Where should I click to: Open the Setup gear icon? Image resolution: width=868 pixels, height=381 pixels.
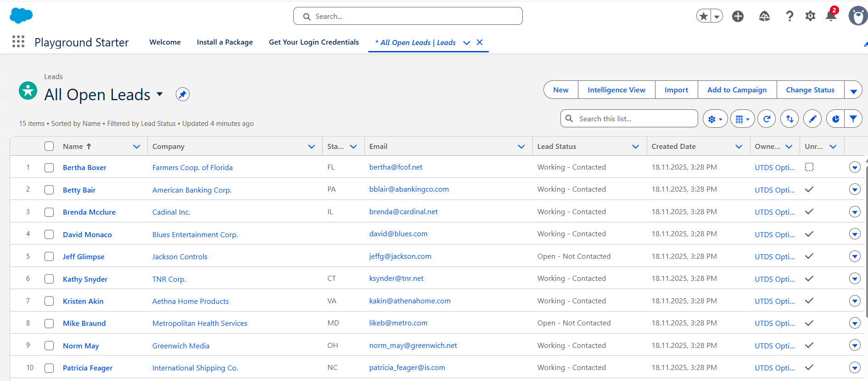click(x=811, y=16)
